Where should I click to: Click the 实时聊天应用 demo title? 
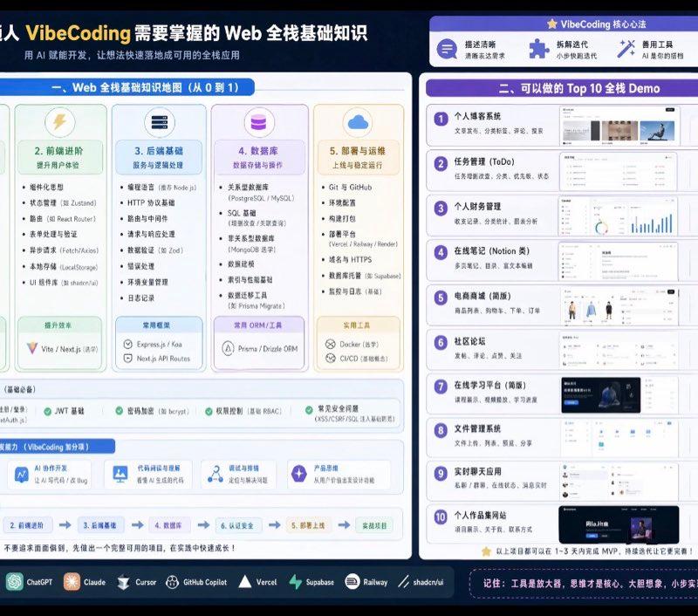[x=477, y=471]
